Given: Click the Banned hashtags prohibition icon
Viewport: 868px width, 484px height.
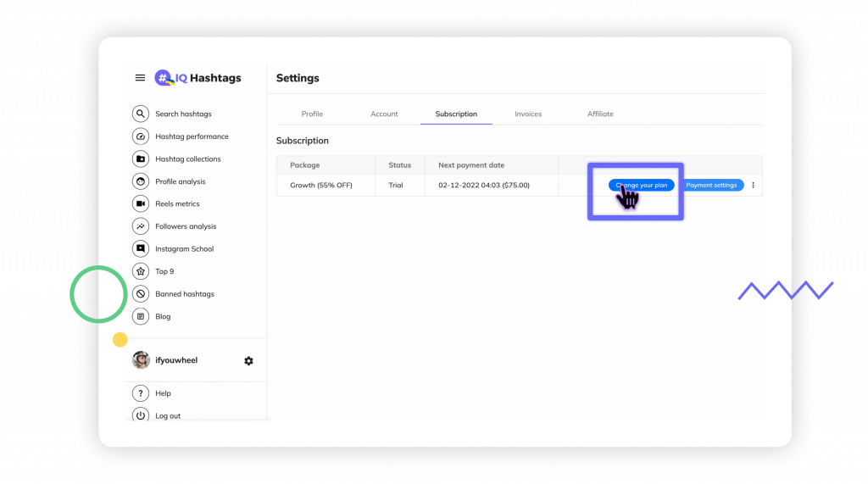Looking at the screenshot, I should tap(141, 294).
